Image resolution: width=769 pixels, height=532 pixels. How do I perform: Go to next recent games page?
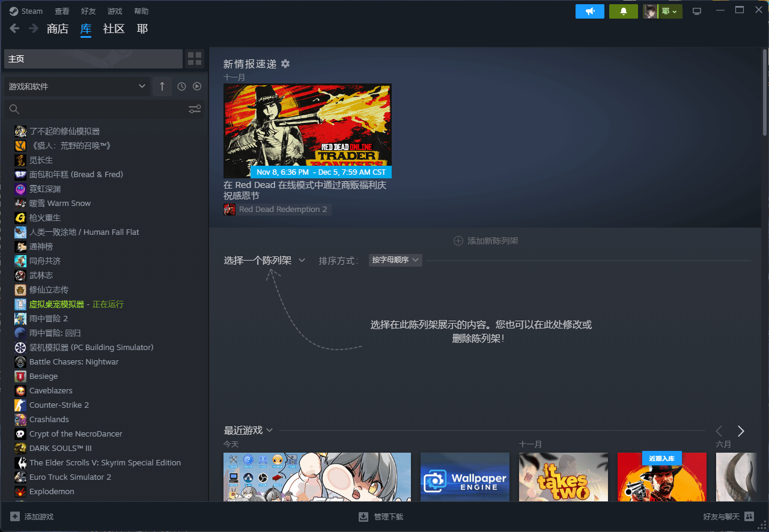[x=741, y=431]
